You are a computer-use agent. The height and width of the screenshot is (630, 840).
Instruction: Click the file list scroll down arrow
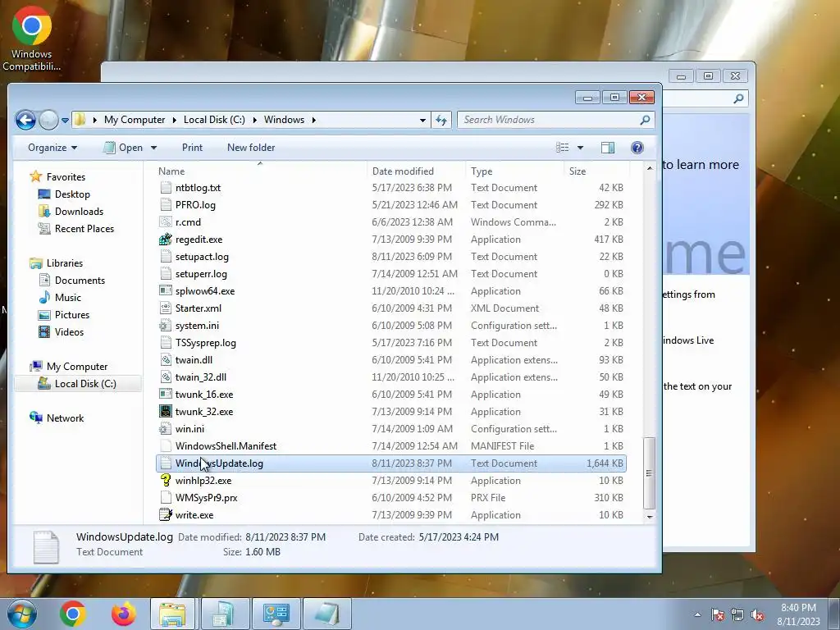click(650, 517)
